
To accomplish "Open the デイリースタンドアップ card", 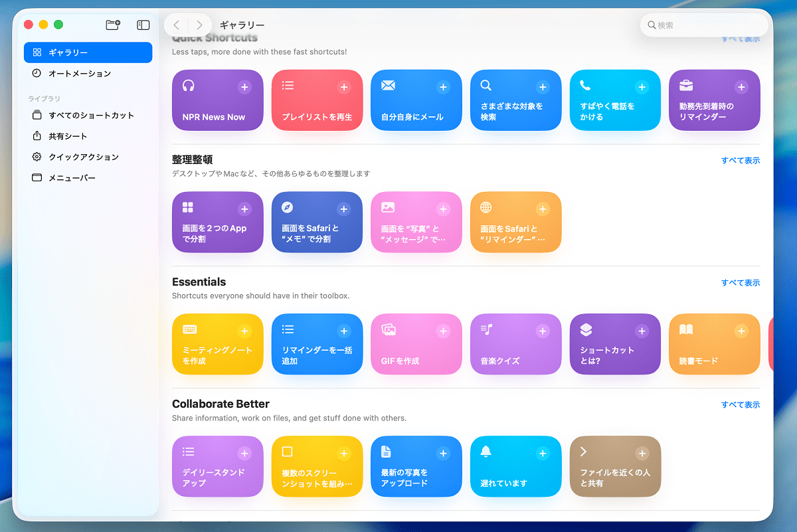I will pos(217,467).
